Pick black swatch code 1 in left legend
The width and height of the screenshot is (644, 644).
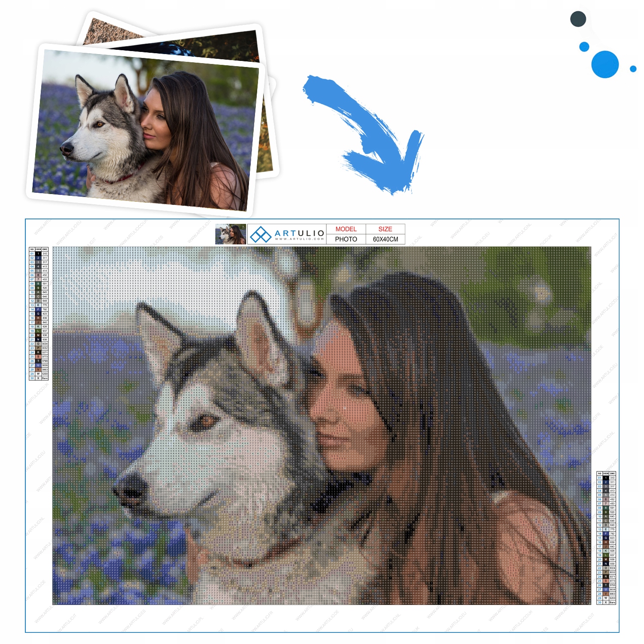click(38, 254)
